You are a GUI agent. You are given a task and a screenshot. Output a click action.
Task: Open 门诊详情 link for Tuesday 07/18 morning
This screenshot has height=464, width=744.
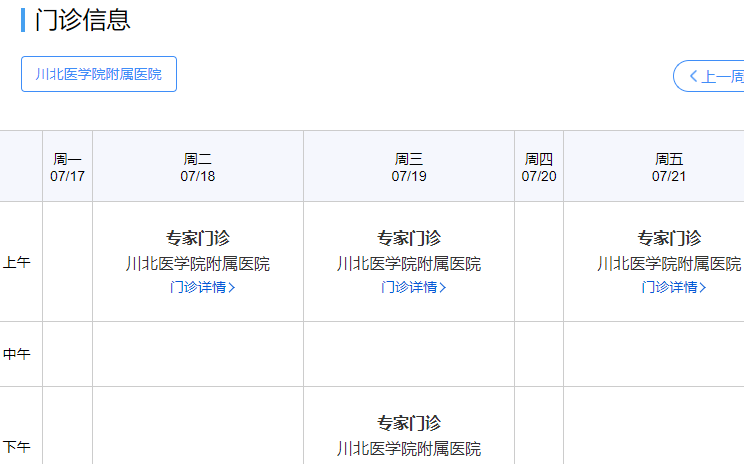point(197,288)
